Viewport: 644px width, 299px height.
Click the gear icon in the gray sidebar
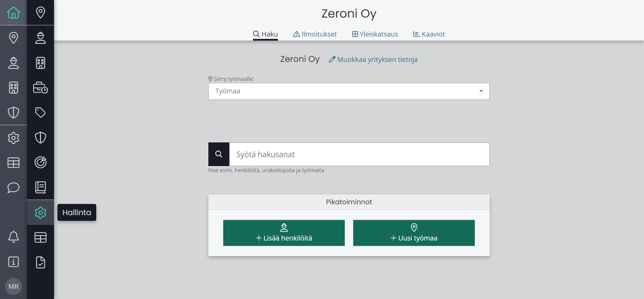(14, 138)
